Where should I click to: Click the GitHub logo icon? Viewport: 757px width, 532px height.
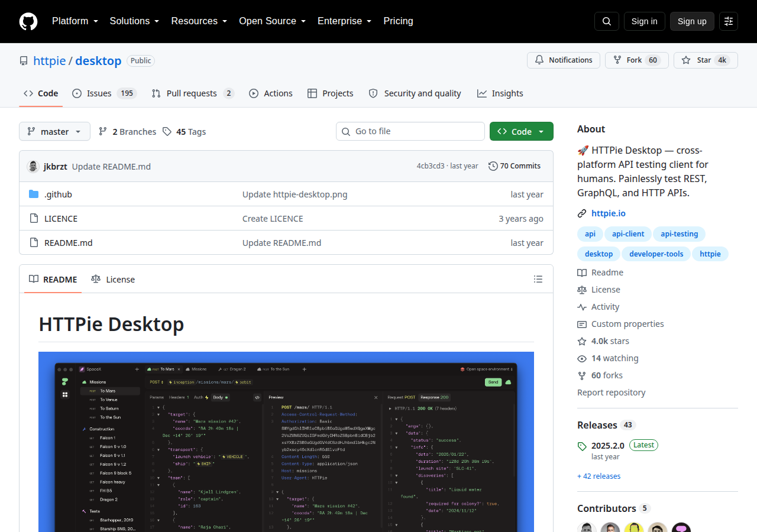[28, 21]
